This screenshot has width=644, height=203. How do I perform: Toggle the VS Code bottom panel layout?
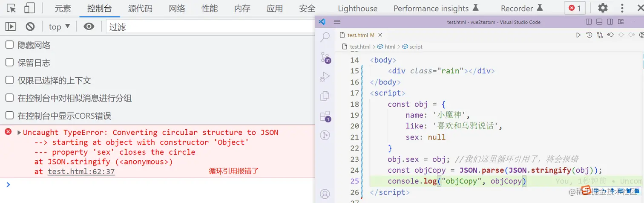coord(599,22)
